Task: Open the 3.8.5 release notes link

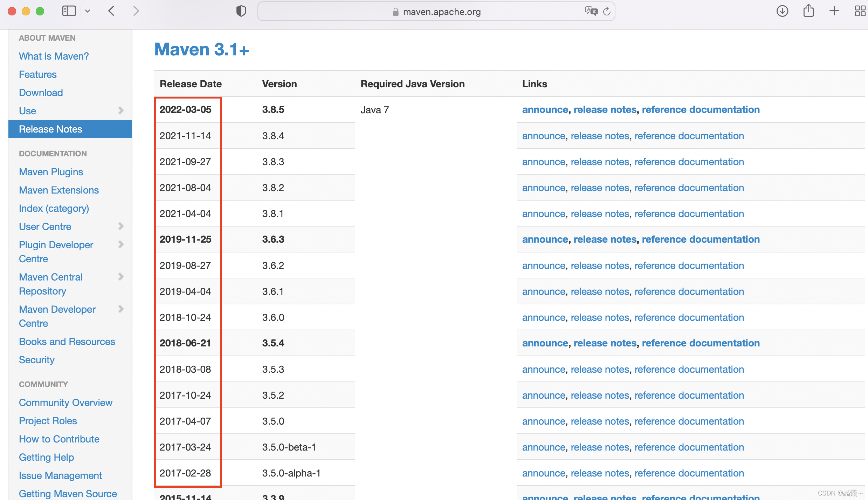Action: point(605,110)
